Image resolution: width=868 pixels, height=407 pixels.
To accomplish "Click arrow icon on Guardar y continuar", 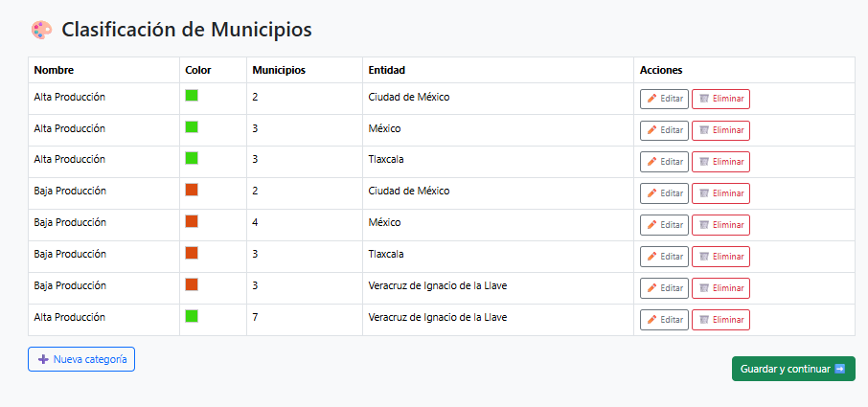I will 839,369.
